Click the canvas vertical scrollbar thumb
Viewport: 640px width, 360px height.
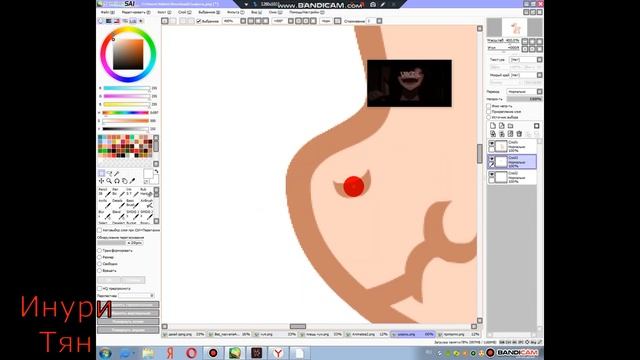pyautogui.click(x=480, y=153)
